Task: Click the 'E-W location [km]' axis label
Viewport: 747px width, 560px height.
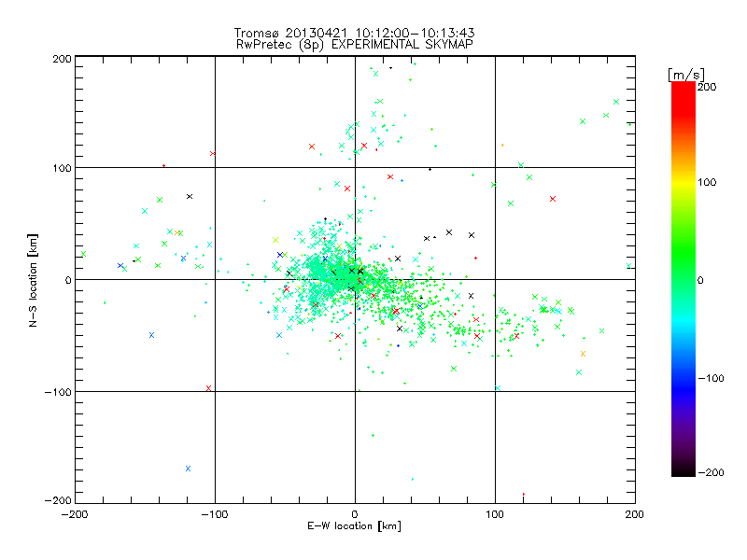Action: pos(354,525)
